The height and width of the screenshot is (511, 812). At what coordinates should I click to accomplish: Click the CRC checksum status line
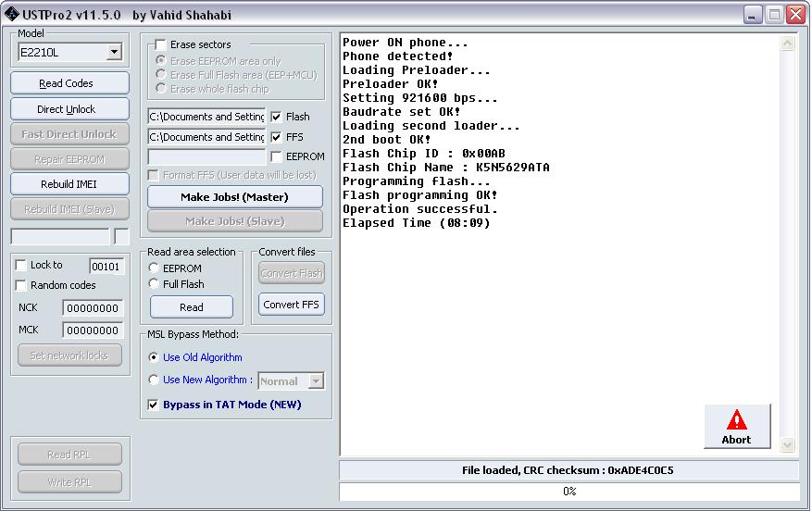tap(569, 470)
